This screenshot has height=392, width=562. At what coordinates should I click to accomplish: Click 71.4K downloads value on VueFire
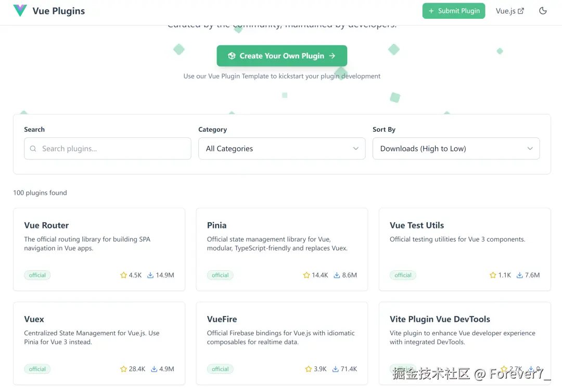[349, 369]
